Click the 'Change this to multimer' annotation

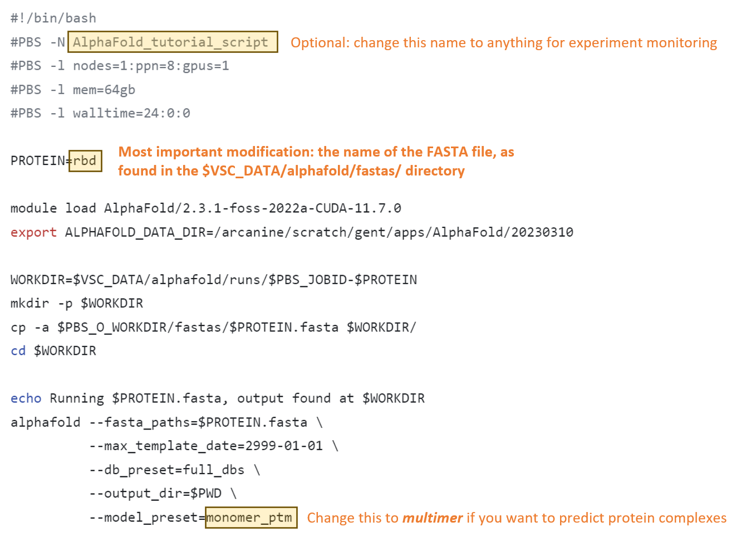516,518
